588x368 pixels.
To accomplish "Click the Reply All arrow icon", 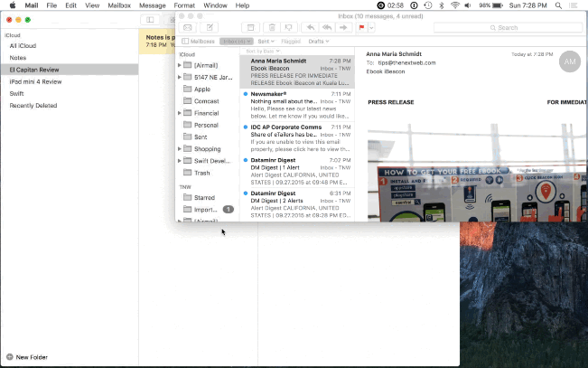I will click(x=328, y=28).
